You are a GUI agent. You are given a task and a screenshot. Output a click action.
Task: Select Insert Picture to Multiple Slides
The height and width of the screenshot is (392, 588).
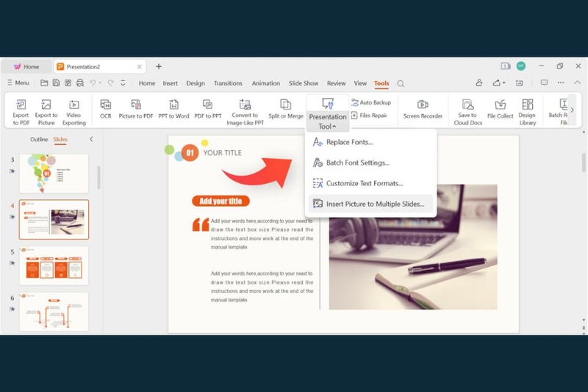[370, 204]
